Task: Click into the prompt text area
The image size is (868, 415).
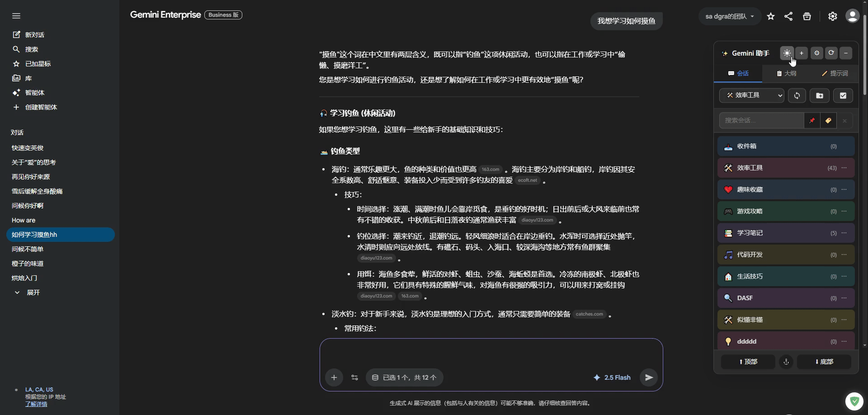Action: [491, 354]
